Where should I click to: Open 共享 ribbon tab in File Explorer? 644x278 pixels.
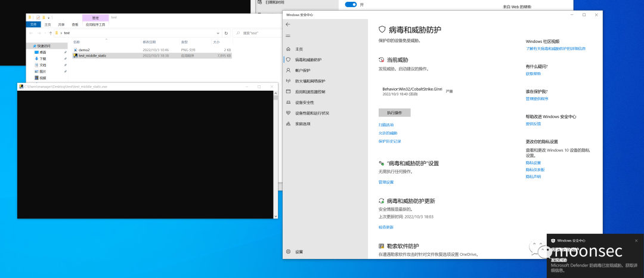61,24
